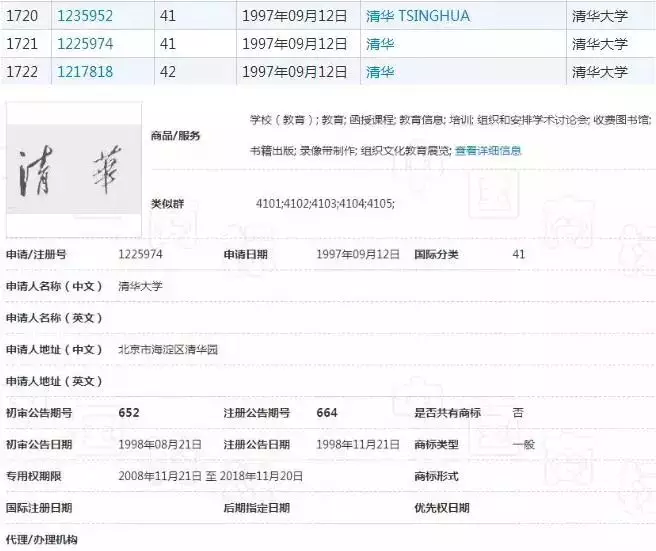Click the 申请人地址（中文） label
This screenshot has height=551, width=656.
54,349
